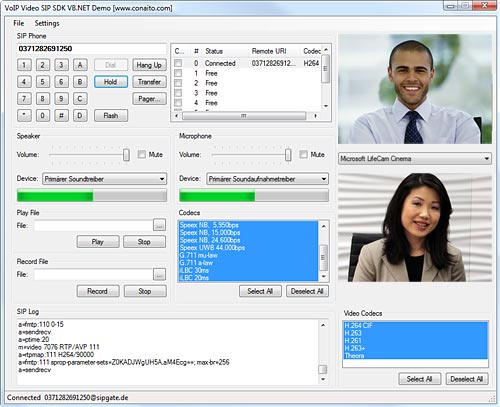The width and height of the screenshot is (500, 407).
Task: Click the Play File path field
Action: point(93,226)
